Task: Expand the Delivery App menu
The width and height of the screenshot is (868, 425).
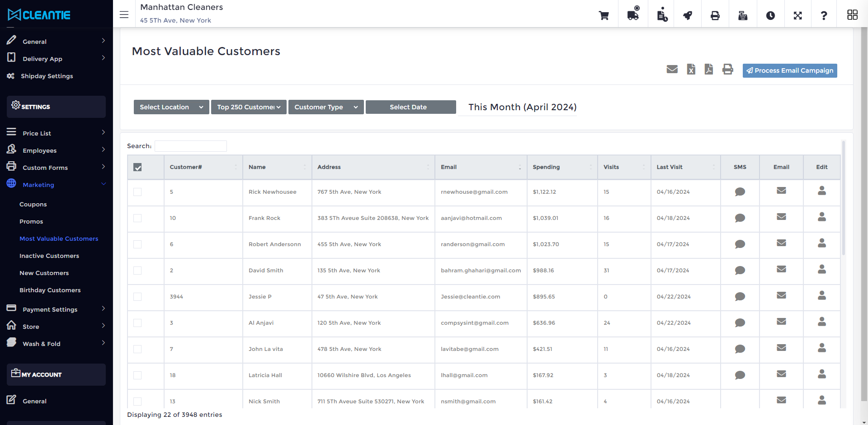Action: [x=56, y=59]
